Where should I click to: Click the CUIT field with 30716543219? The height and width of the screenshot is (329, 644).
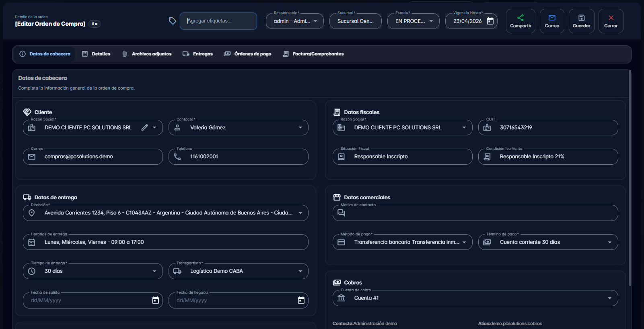pyautogui.click(x=548, y=127)
